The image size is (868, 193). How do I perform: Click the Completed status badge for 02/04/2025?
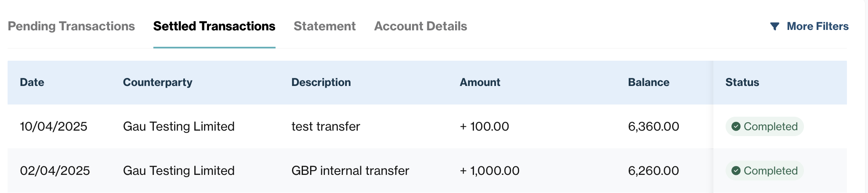[764, 171]
